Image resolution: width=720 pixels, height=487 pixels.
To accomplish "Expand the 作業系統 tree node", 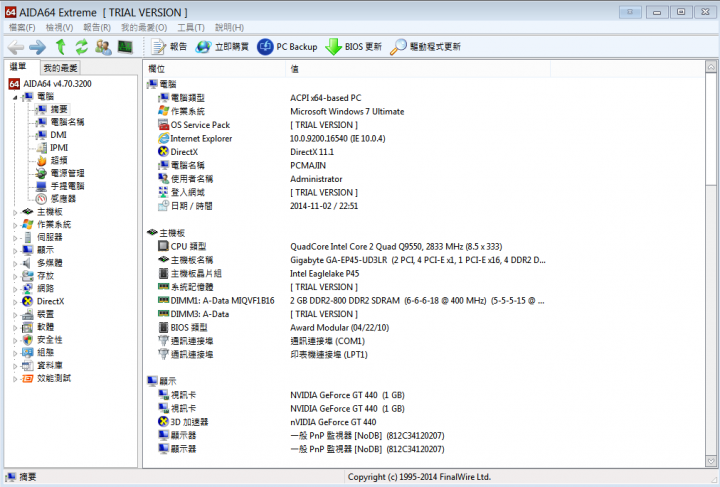I will (15, 225).
